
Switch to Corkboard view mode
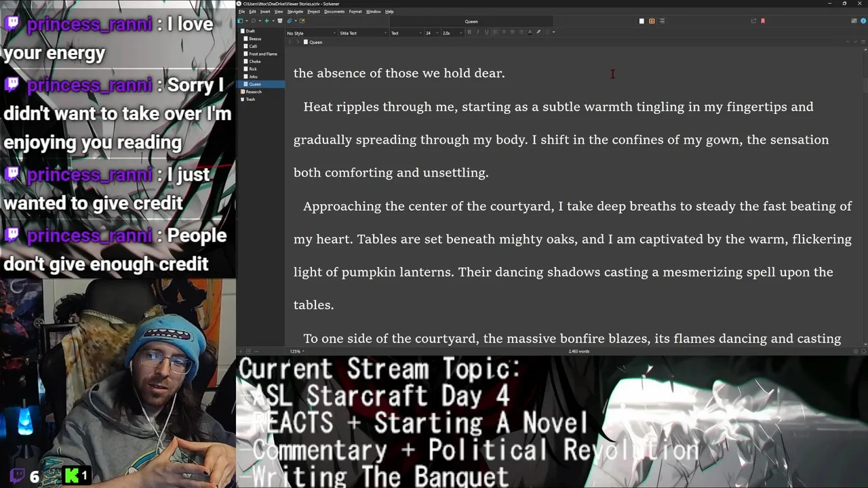coord(652,21)
